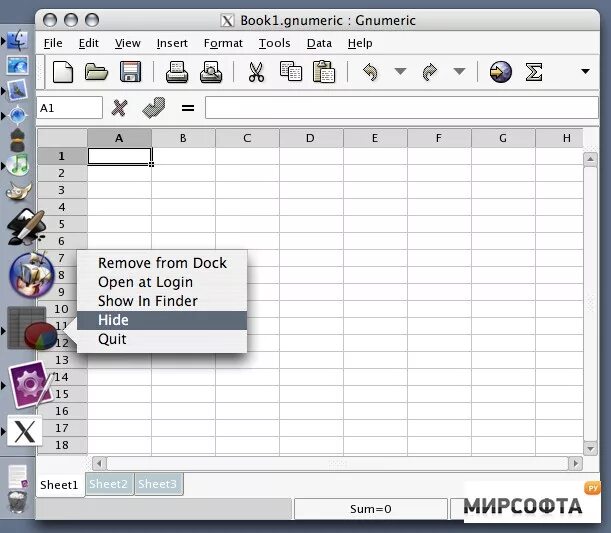
Task: Open iTunes from the Dock
Action: [18, 165]
